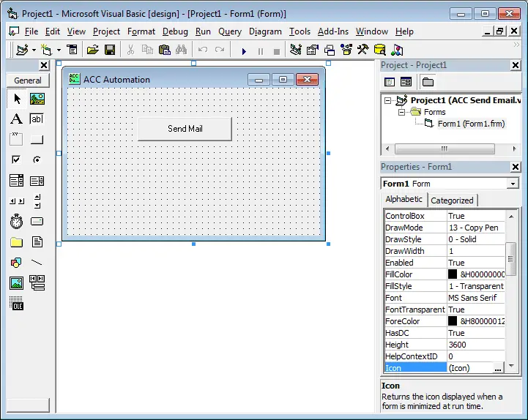Select the Frame control tool

point(17,139)
